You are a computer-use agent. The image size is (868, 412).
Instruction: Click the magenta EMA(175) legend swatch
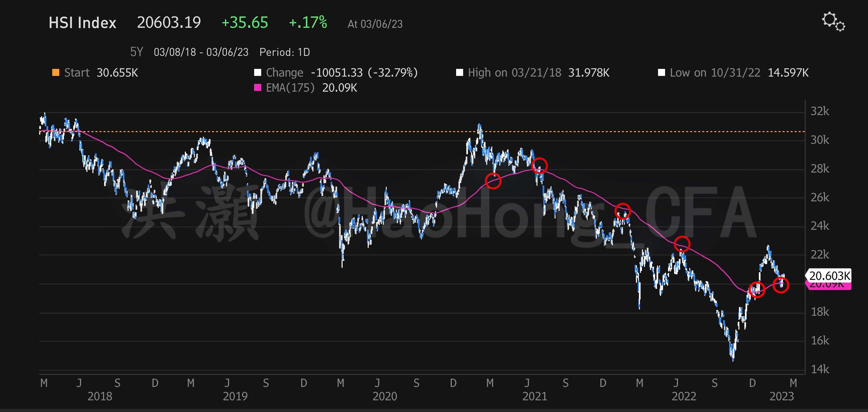(x=258, y=88)
